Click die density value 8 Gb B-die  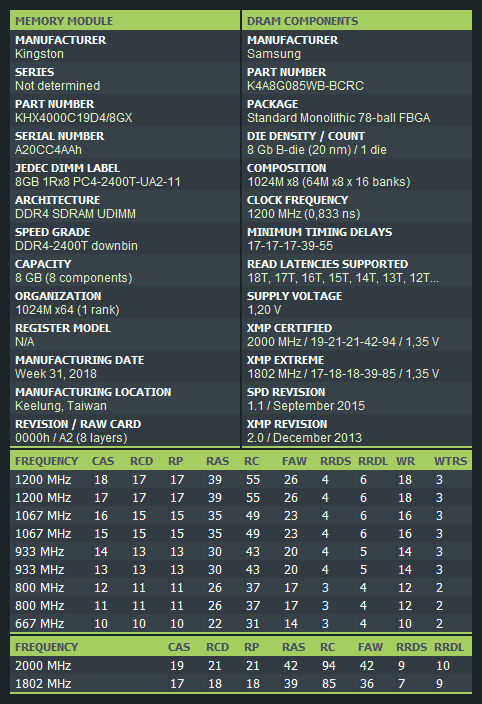coord(317,150)
